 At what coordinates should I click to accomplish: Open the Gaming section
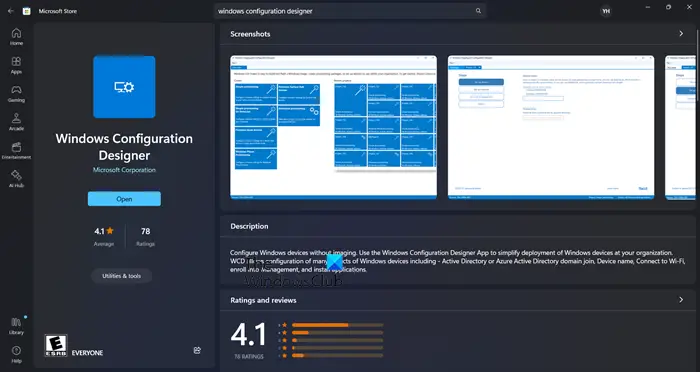click(16, 94)
